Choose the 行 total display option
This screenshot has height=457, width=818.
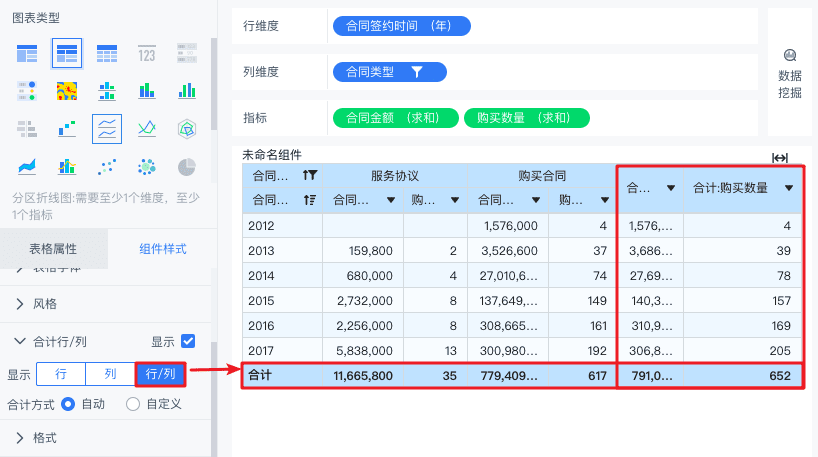pos(61,374)
